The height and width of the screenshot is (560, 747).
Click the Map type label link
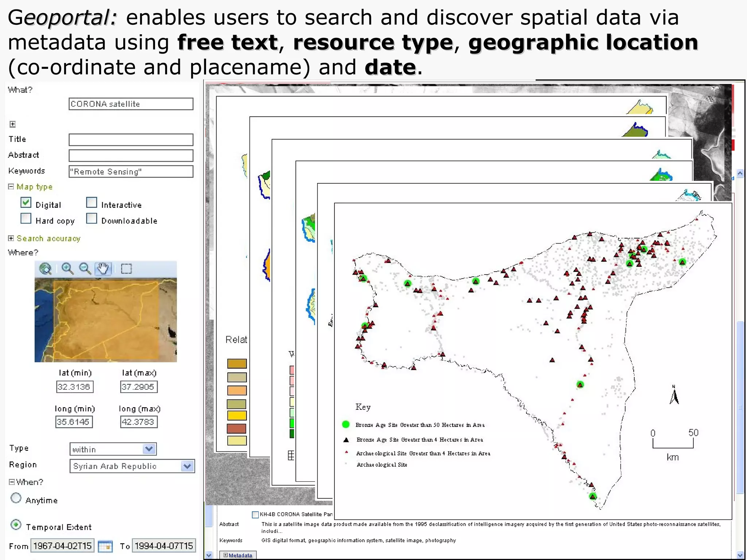tap(35, 187)
